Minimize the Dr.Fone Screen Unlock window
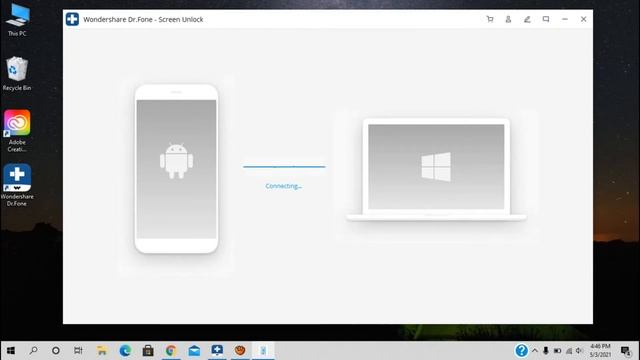The height and width of the screenshot is (360, 640). (x=564, y=19)
